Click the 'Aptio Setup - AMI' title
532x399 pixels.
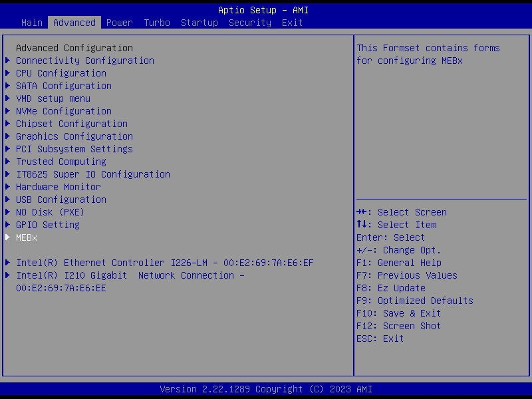(263, 10)
